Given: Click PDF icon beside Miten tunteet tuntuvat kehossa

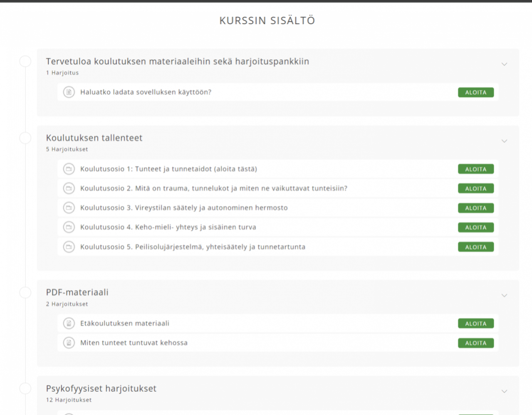Looking at the screenshot, I should point(69,343).
